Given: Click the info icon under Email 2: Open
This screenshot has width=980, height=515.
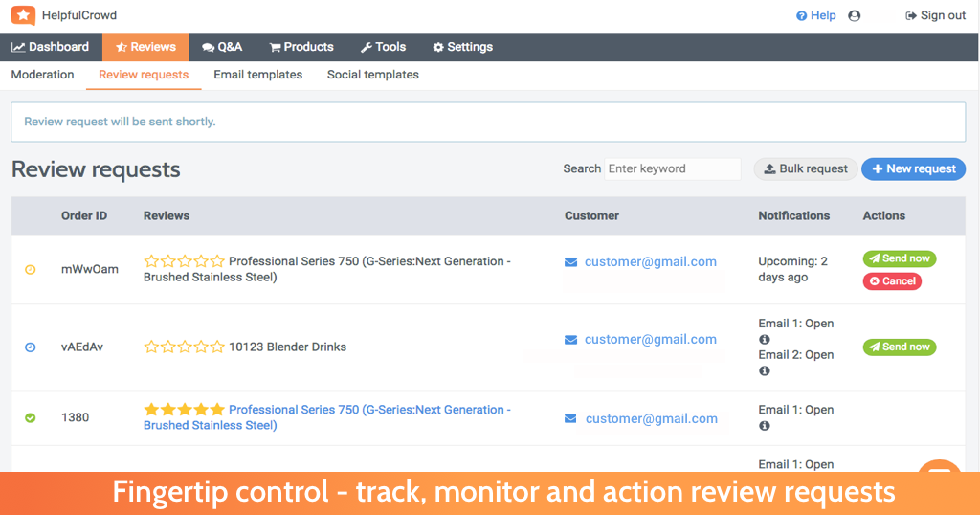Looking at the screenshot, I should (764, 370).
